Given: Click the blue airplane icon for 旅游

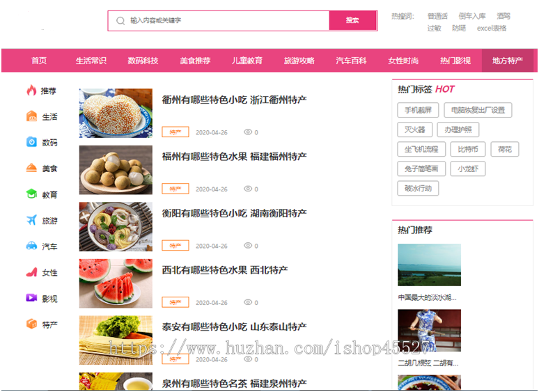Looking at the screenshot, I should [31, 220].
